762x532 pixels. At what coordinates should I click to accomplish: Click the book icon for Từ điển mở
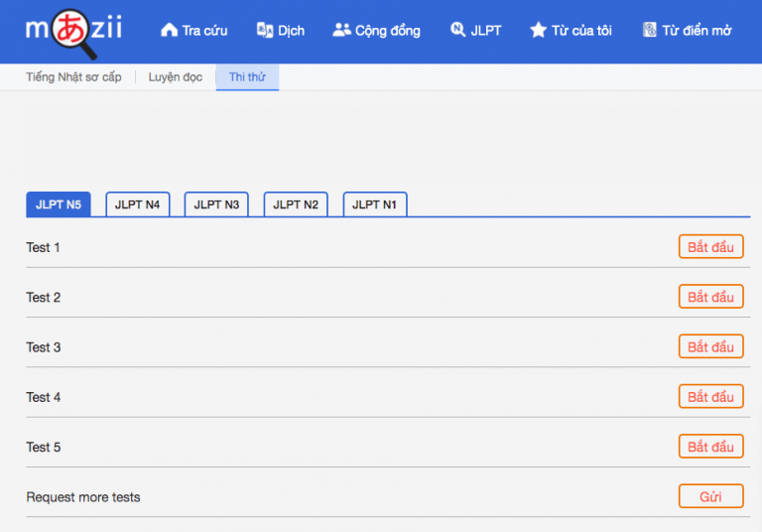[650, 31]
